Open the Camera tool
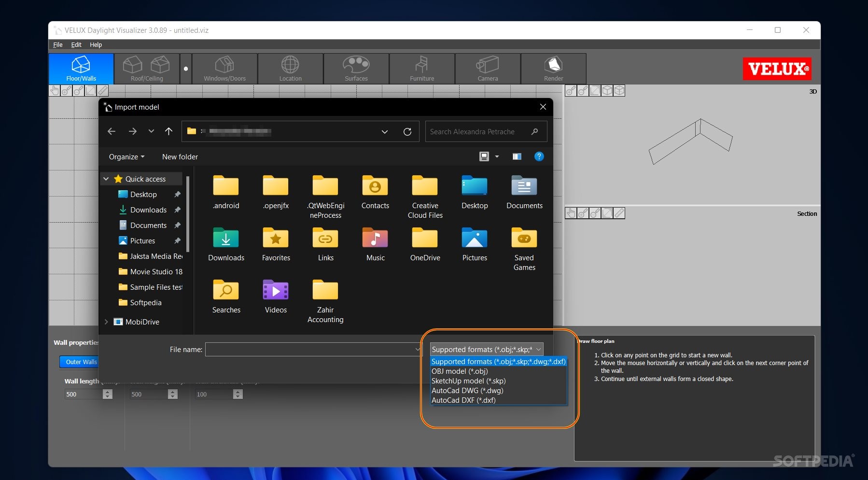 click(488, 69)
